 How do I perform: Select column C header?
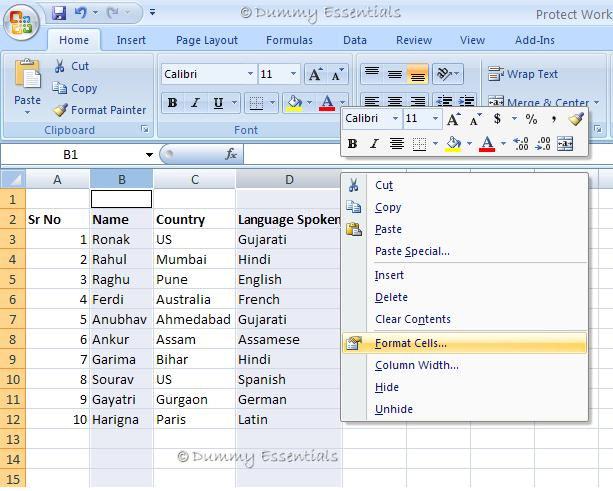[x=195, y=179]
